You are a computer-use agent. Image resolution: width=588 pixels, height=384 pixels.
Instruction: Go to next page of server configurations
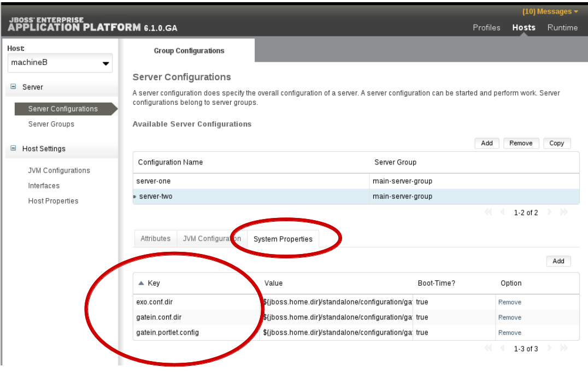[550, 212]
